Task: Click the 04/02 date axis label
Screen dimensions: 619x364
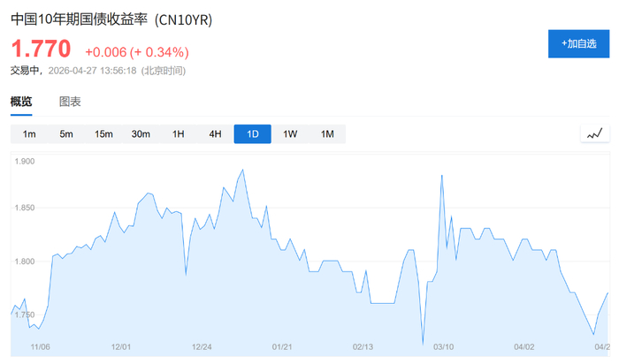Action: coord(524,347)
